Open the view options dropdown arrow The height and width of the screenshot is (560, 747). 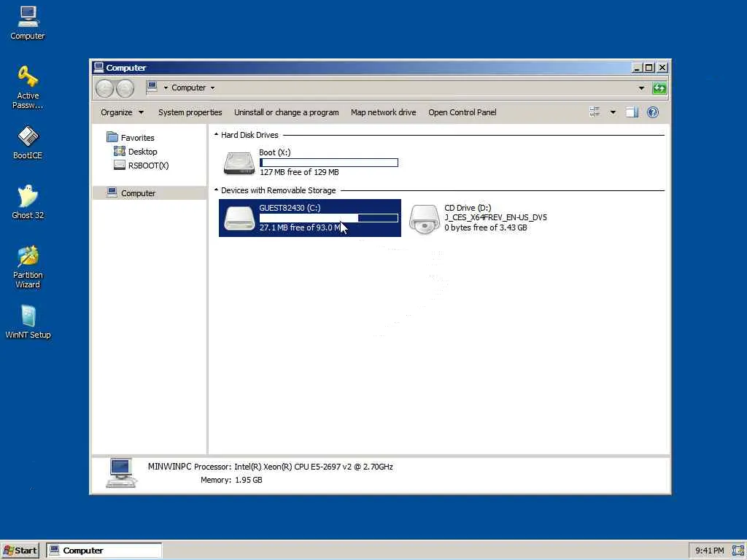tap(613, 112)
